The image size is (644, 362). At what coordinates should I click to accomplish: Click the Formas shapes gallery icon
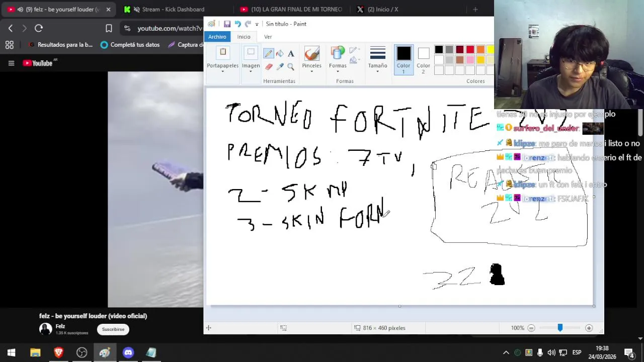point(338,53)
